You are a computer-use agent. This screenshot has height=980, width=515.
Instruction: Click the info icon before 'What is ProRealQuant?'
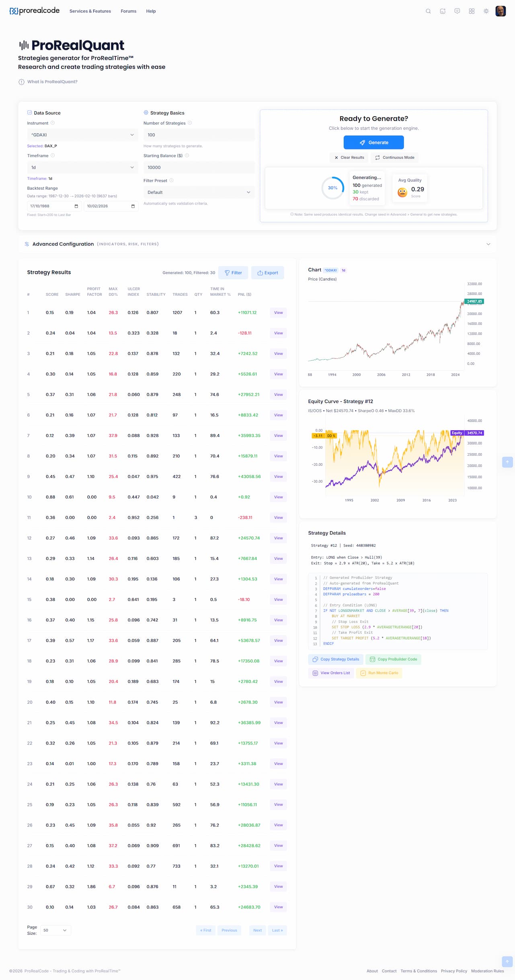(x=21, y=82)
